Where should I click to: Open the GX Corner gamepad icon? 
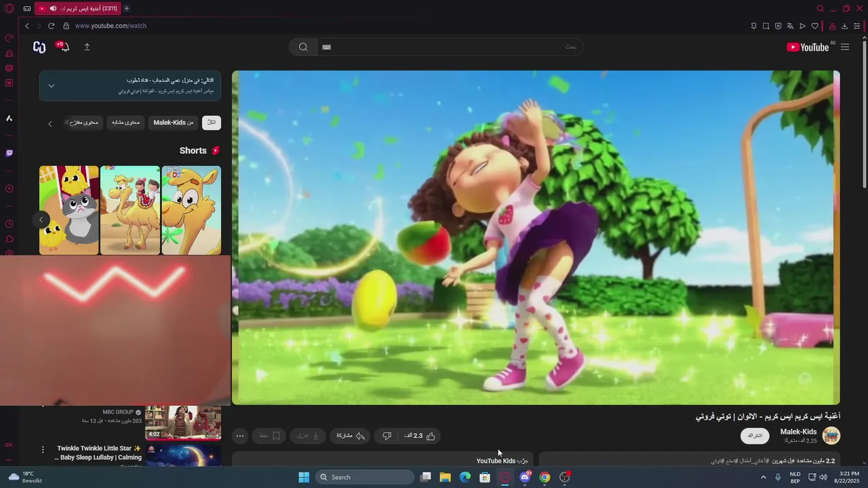(26, 9)
